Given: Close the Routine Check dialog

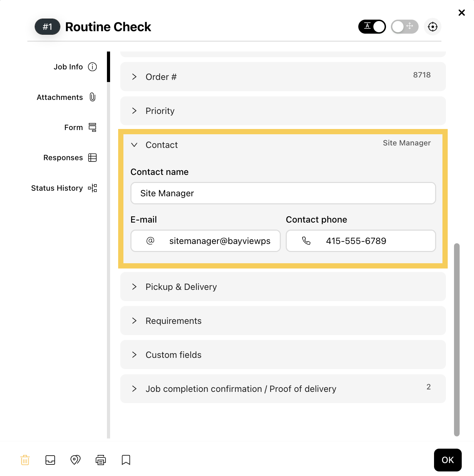Looking at the screenshot, I should [462, 13].
